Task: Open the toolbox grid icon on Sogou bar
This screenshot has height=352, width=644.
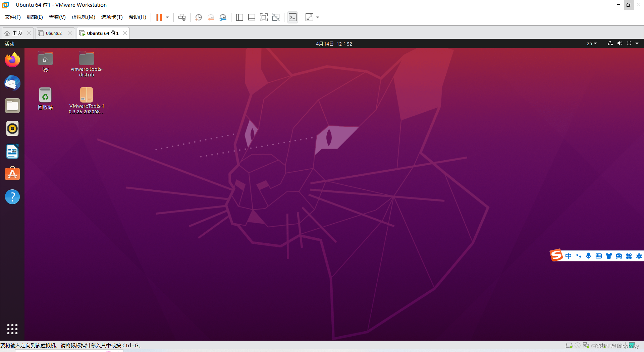Action: [x=629, y=256]
